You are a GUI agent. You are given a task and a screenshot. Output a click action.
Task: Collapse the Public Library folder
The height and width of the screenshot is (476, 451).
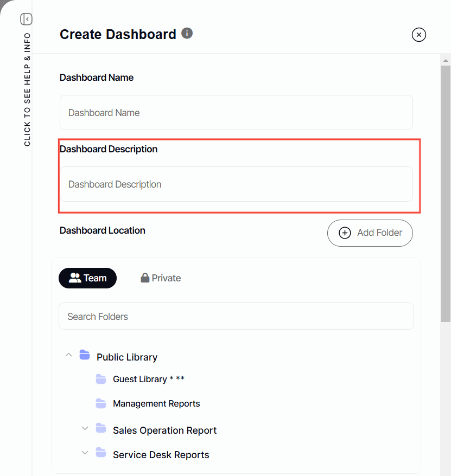tap(68, 355)
